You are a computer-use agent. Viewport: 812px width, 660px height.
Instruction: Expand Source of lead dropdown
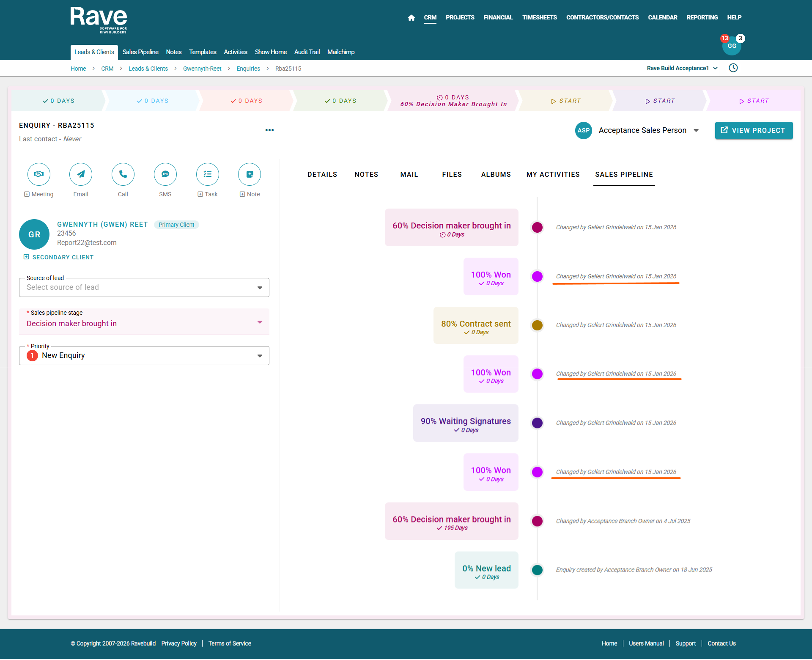coord(144,288)
